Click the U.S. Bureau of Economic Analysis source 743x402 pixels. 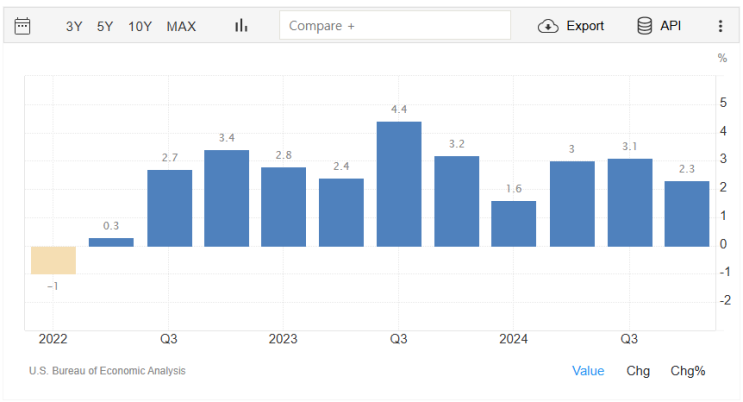(x=107, y=371)
